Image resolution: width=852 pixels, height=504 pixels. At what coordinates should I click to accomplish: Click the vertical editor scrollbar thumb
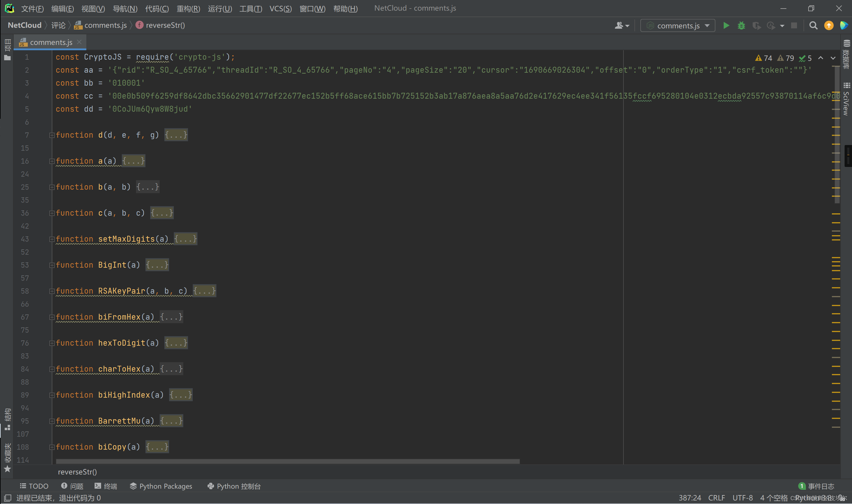tap(837, 134)
